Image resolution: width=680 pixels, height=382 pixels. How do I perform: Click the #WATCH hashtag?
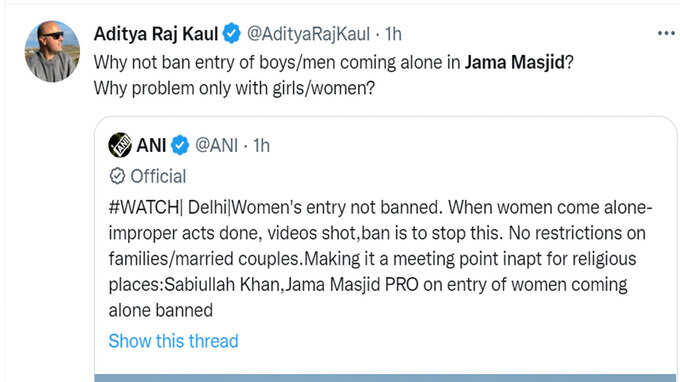[x=144, y=207]
